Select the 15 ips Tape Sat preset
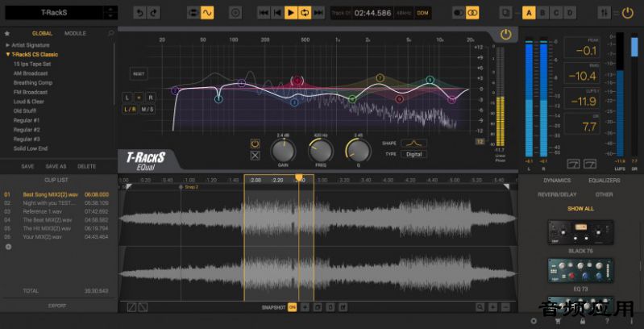This screenshot has height=329, width=644. click(32, 64)
